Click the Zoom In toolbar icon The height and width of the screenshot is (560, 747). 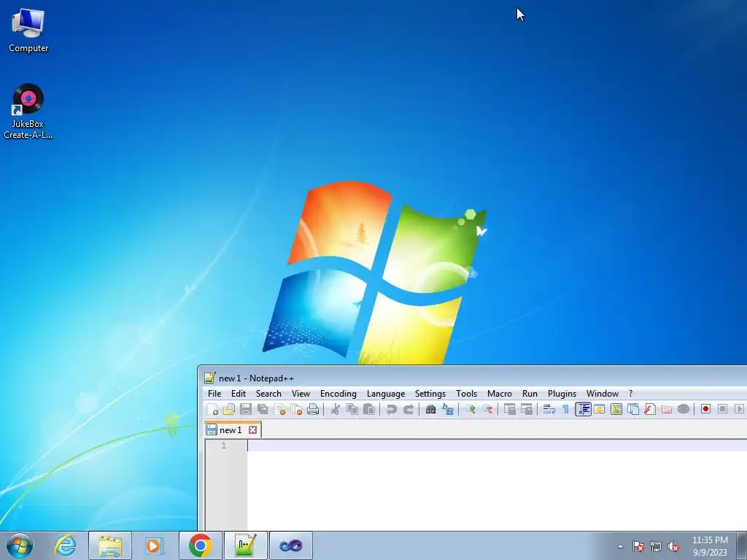pyautogui.click(x=471, y=410)
